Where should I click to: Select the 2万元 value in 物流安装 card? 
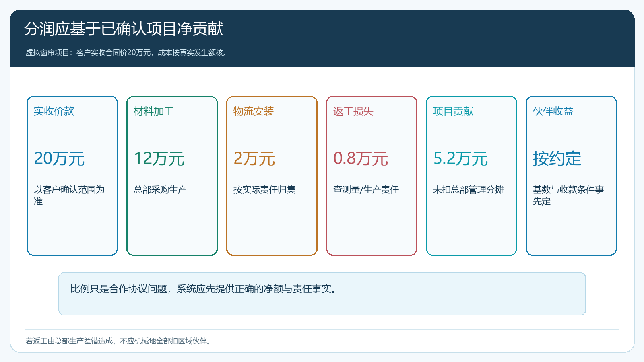click(x=254, y=158)
